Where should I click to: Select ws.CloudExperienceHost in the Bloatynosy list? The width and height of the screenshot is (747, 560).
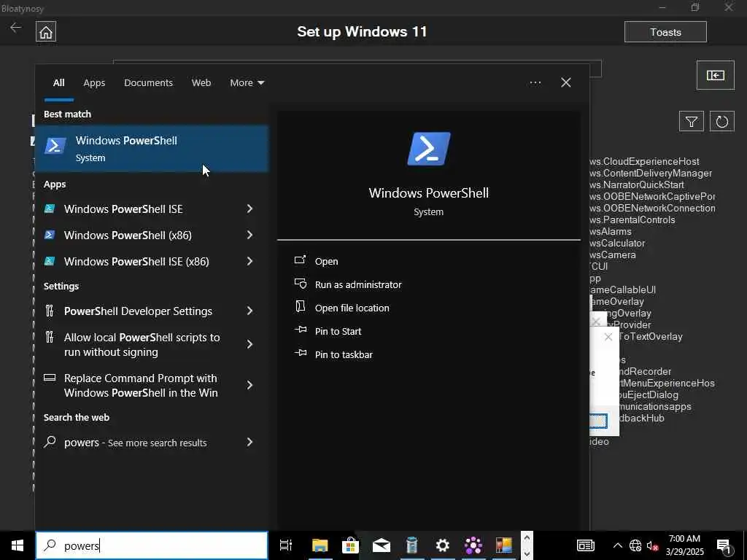point(645,161)
